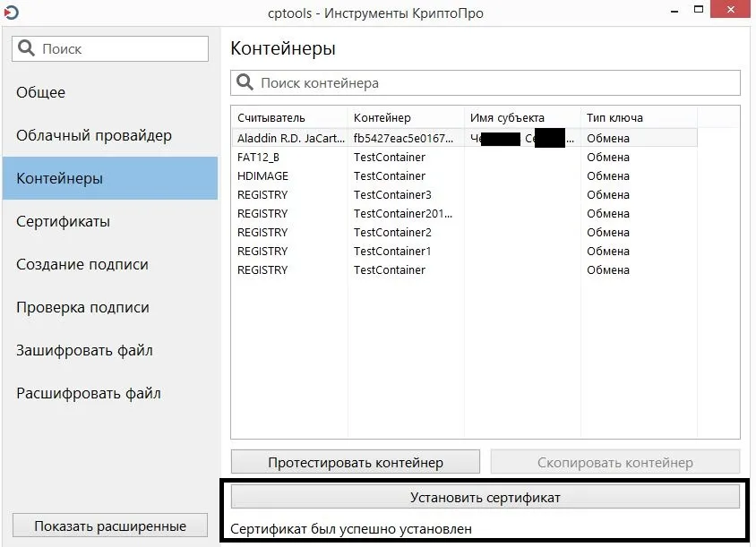Select the TestContainer3 row

464,194
